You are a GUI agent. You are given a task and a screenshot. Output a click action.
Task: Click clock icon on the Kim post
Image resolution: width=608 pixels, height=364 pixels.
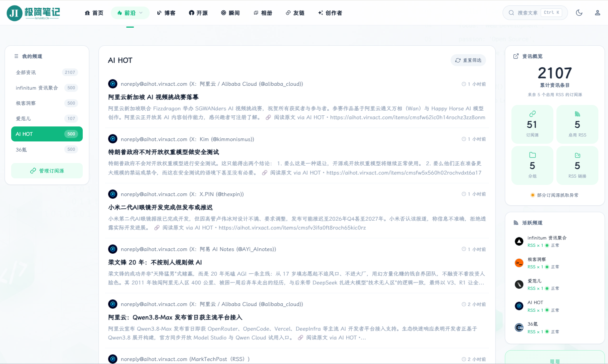pyautogui.click(x=464, y=139)
